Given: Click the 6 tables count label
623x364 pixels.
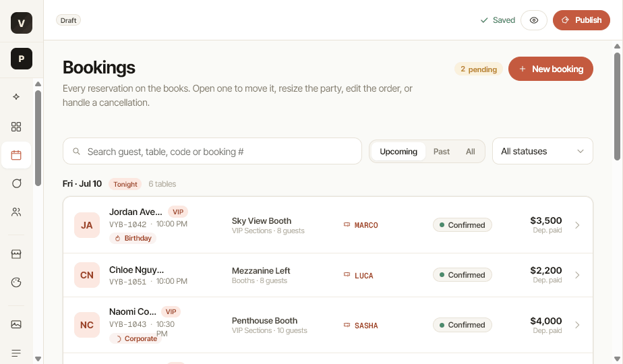Looking at the screenshot, I should pos(162,184).
